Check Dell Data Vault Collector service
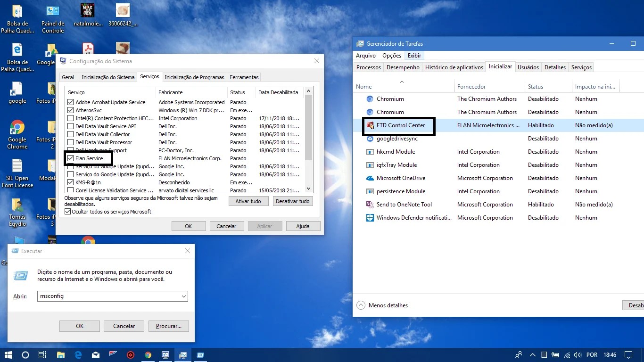This screenshot has height=362, width=644. click(x=71, y=134)
